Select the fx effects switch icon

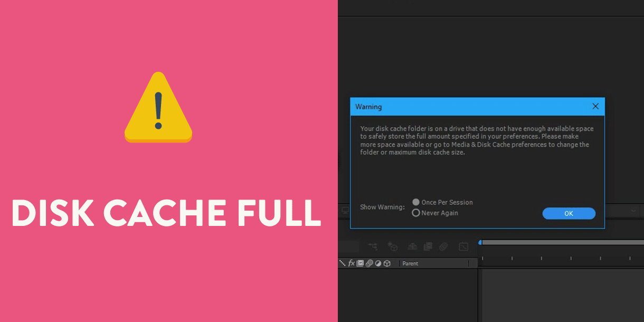pyautogui.click(x=352, y=263)
